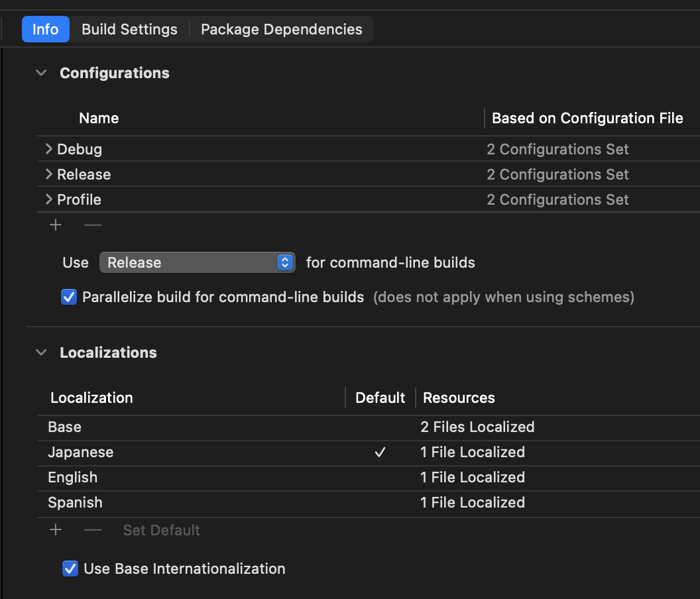This screenshot has height=599, width=700.
Task: Select the Info tab
Action: pos(46,30)
